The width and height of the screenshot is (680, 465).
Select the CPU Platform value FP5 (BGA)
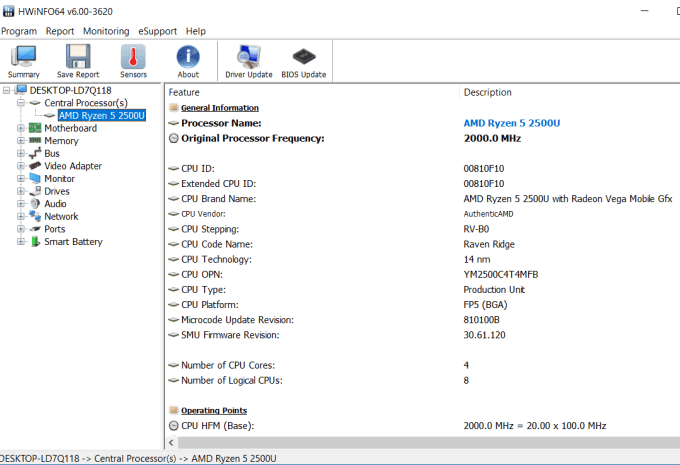[485, 305]
